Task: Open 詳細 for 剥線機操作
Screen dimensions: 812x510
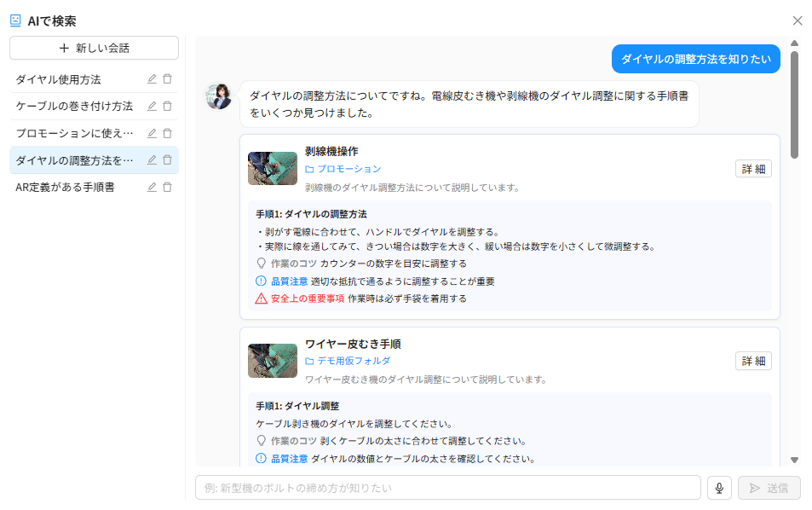Action: coord(753,169)
